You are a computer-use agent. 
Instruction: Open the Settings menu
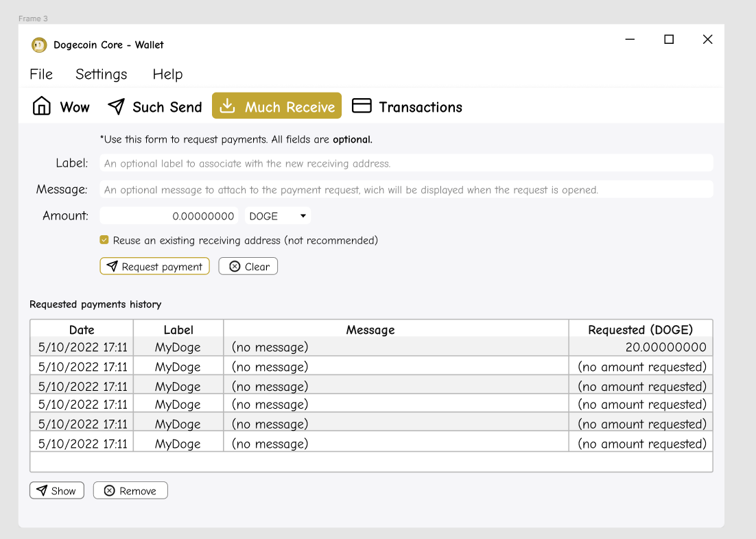click(102, 74)
